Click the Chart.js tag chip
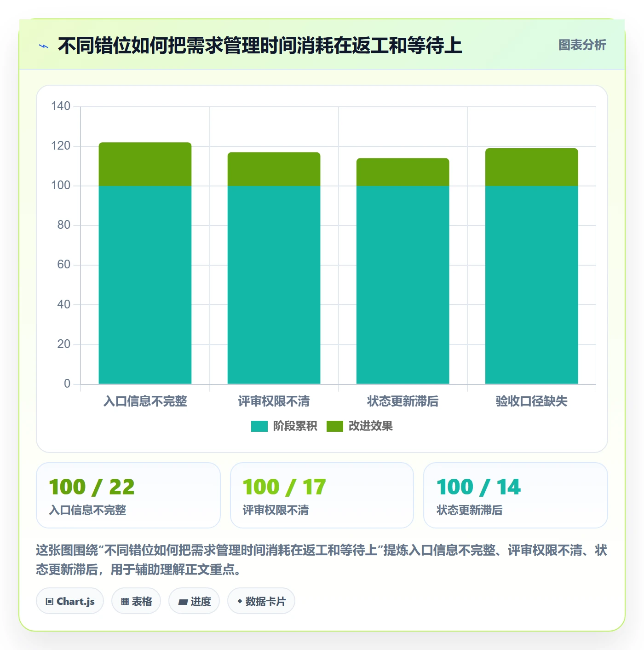The image size is (644, 650). point(70,601)
